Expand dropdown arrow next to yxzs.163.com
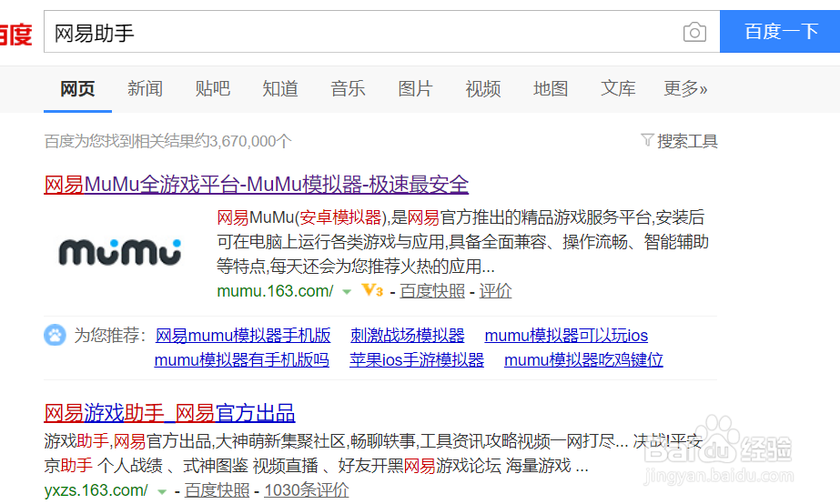 (162, 491)
